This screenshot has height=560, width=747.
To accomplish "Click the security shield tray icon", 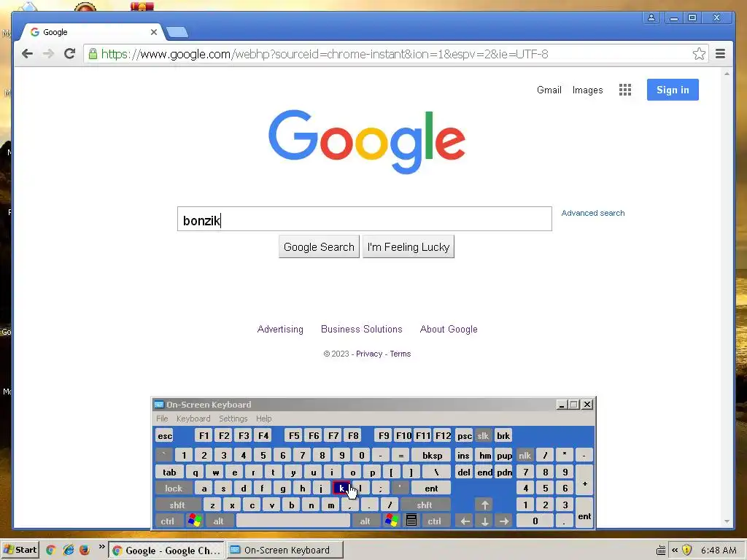I will [686, 550].
